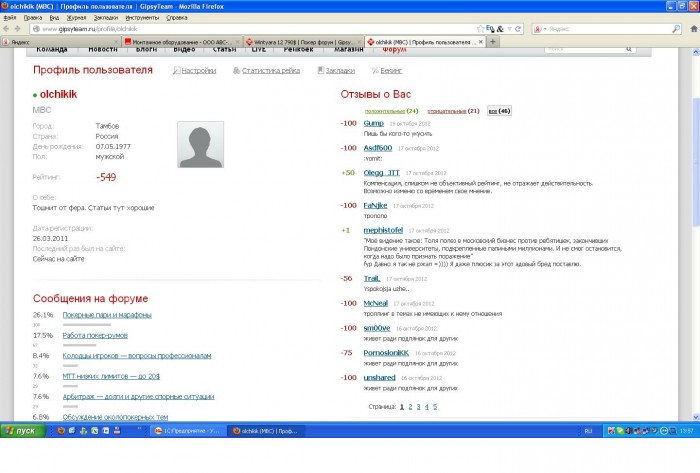Open the URL history dropdown arrow
700x473 pixels.
coord(509,29)
